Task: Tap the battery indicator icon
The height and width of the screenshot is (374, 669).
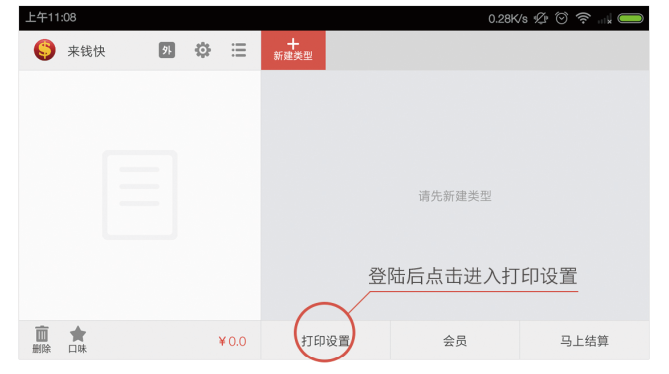Action: pos(631,18)
